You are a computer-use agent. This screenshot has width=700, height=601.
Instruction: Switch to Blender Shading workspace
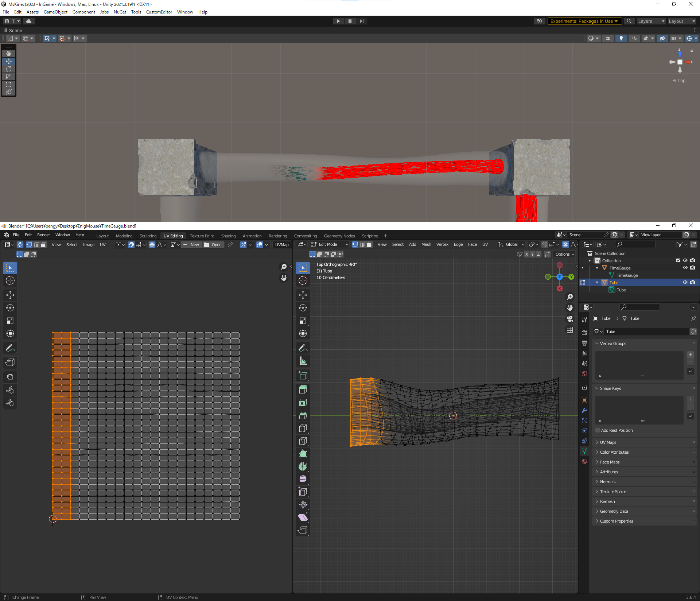pyautogui.click(x=228, y=236)
